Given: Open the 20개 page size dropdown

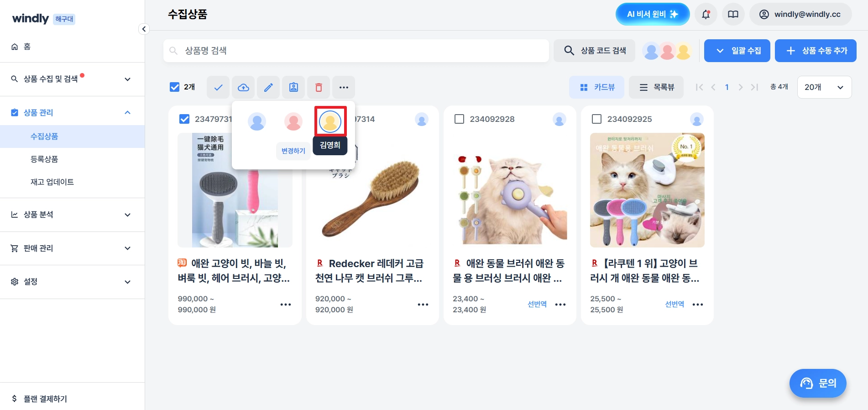Looking at the screenshot, I should tap(824, 87).
